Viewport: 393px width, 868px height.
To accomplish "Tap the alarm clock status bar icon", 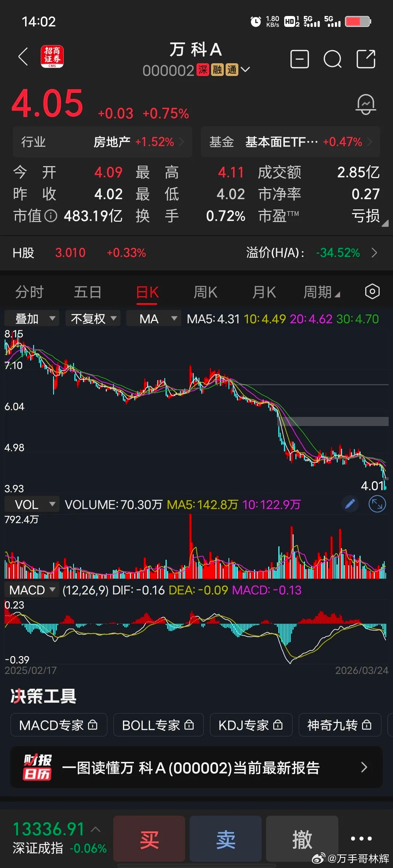I will click(256, 21).
